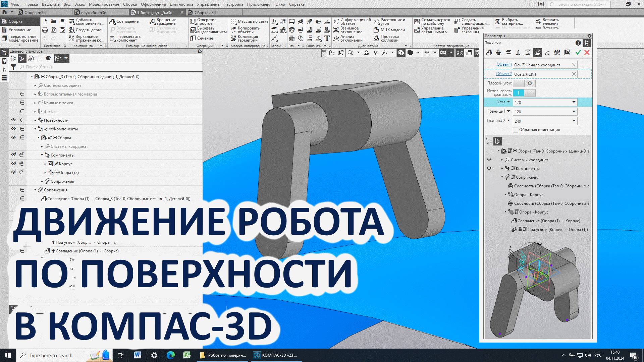Image resolution: width=644 pixels, height=362 pixels.
Task: Open a file with the folder icon
Action: (54, 21)
